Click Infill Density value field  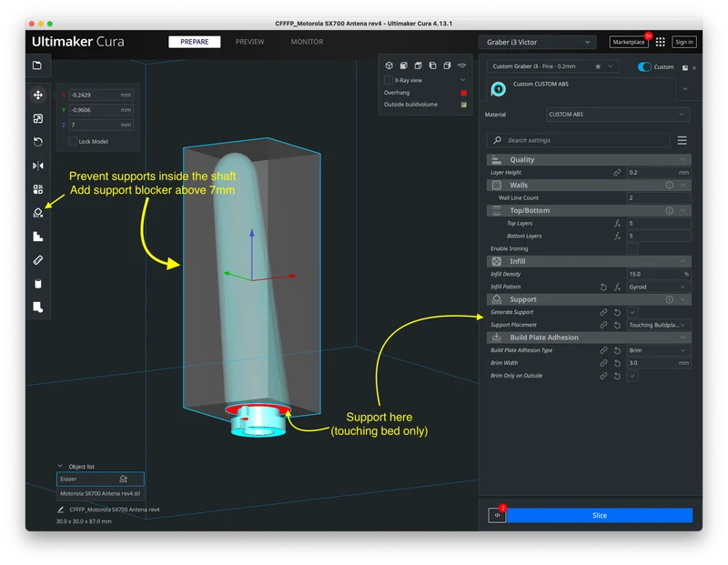(x=658, y=274)
